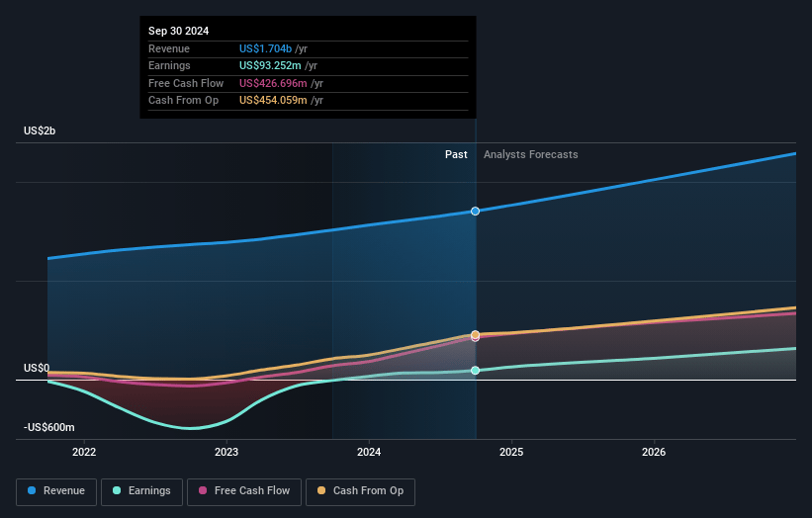Toggle the Revenue legend button
Image resolution: width=812 pixels, height=518 pixels.
56,491
